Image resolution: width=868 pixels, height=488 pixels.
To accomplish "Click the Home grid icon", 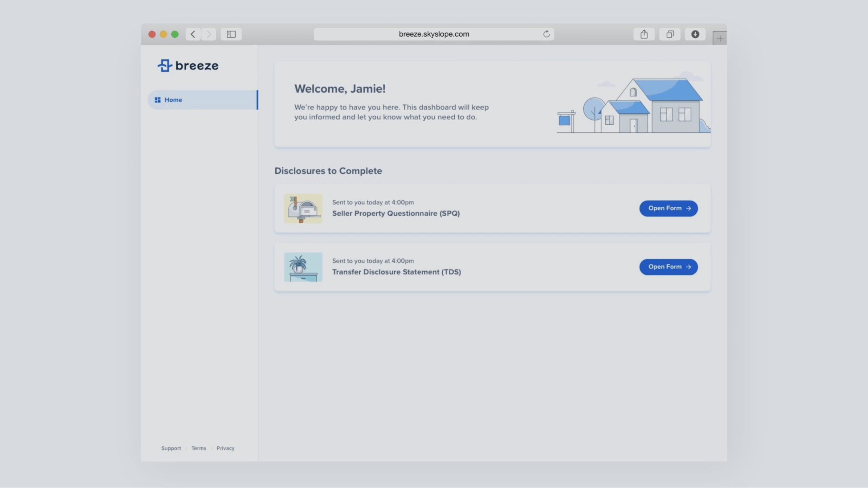I will pos(158,100).
